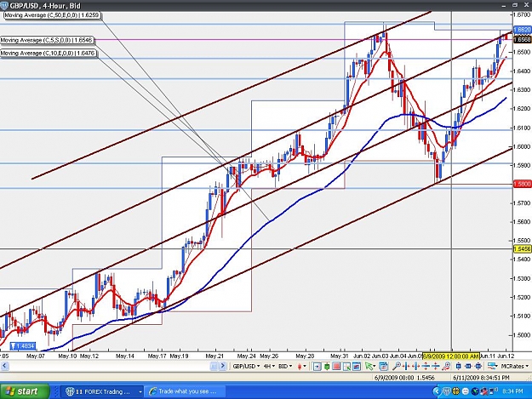Open the candlestick chart style dropdown
This screenshot has height=399, width=532.
[301, 366]
